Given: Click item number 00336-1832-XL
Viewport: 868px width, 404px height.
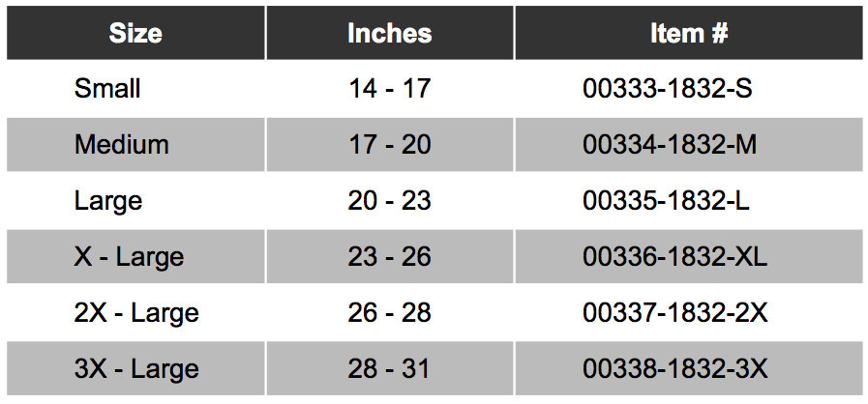Looking at the screenshot, I should click(674, 257).
